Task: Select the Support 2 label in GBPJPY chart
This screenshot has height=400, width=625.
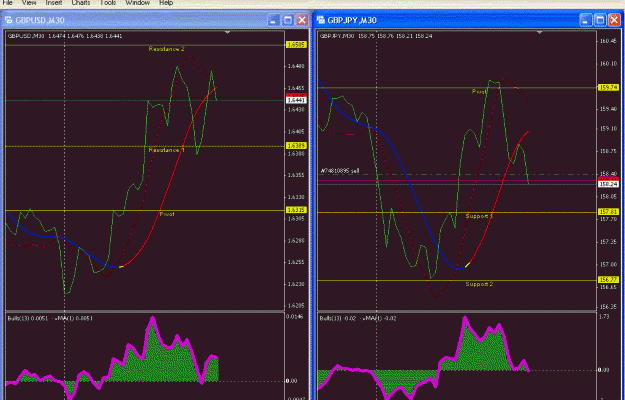Action: pyautogui.click(x=480, y=284)
